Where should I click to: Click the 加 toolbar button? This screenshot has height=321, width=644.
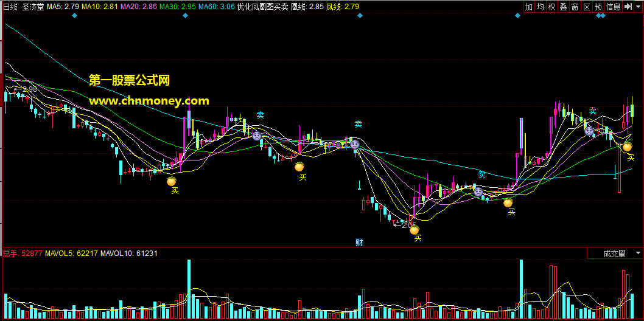[x=529, y=7]
